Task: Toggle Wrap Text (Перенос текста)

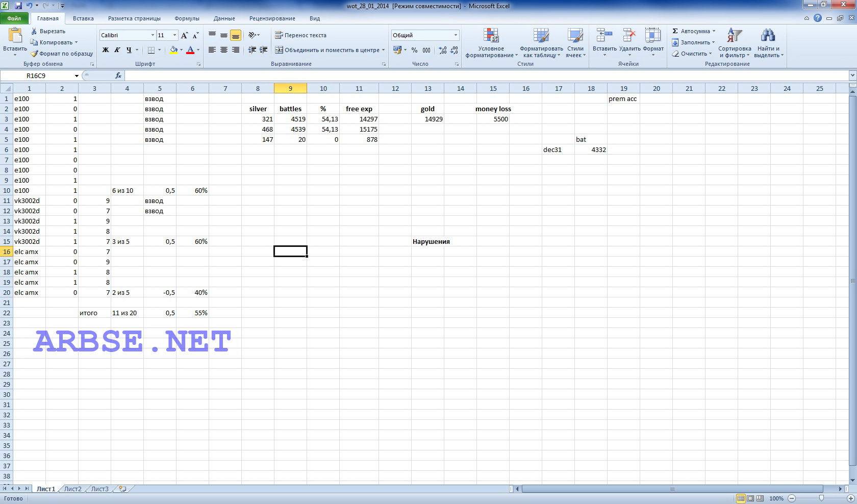Action: [x=300, y=35]
